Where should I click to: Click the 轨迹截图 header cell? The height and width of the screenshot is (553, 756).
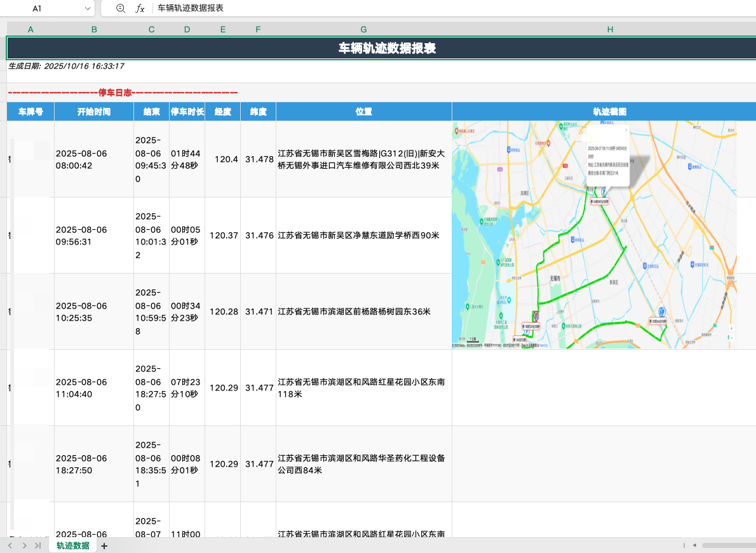pyautogui.click(x=610, y=112)
